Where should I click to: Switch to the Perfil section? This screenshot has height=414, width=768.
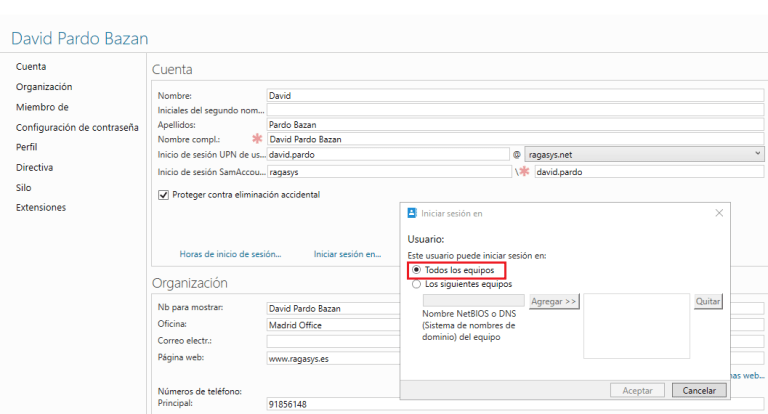(x=27, y=147)
